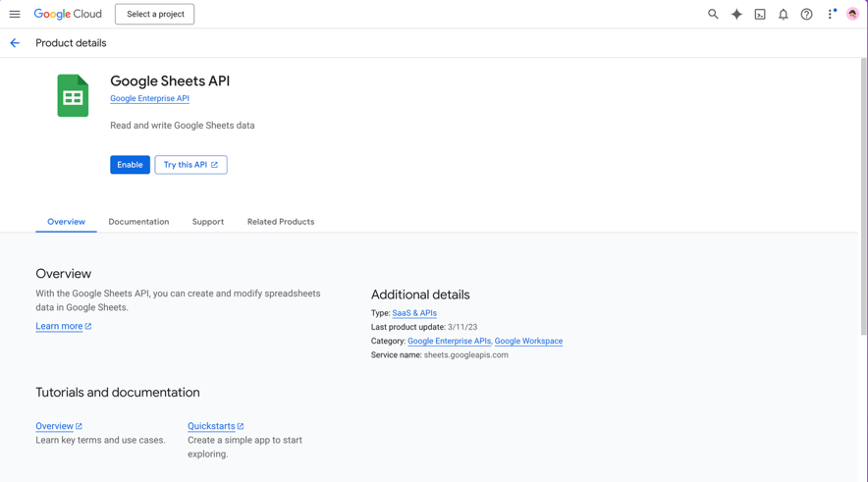
Task: Activate Cloud Shell terminal icon
Action: click(x=760, y=15)
